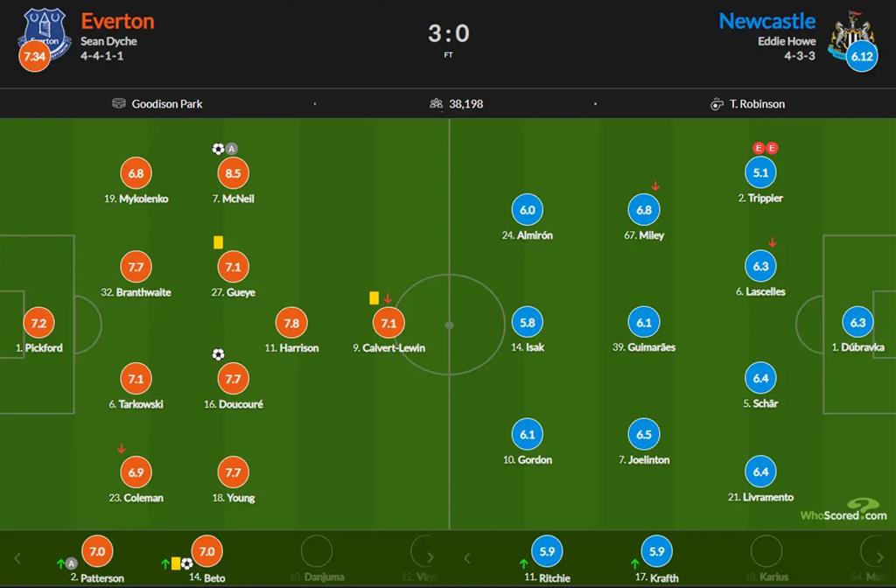Screen dimensions: 896x588
Task: Click the Newcastle club crest
Action: [x=850, y=31]
